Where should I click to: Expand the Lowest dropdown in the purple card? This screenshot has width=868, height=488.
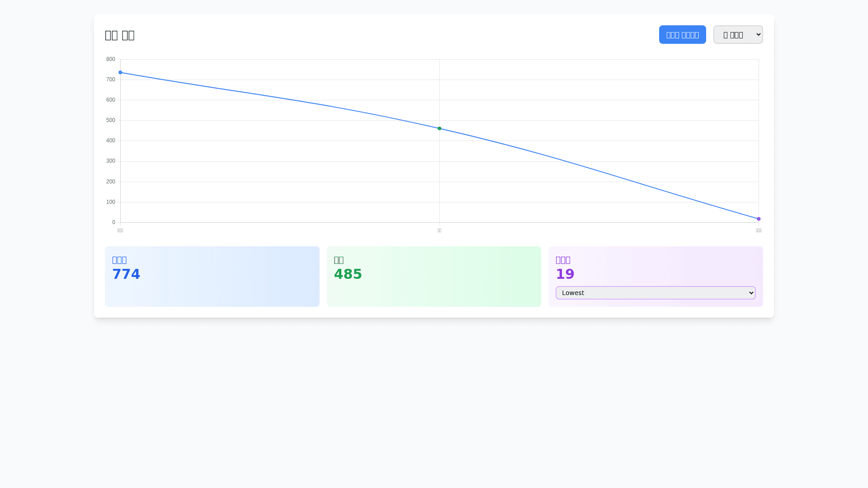[x=655, y=293]
